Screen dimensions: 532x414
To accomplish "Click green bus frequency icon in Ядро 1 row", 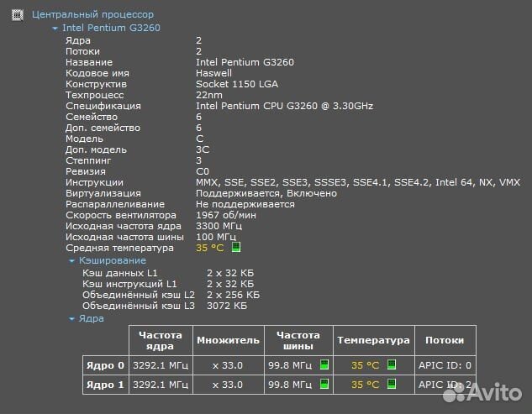I will (324, 384).
